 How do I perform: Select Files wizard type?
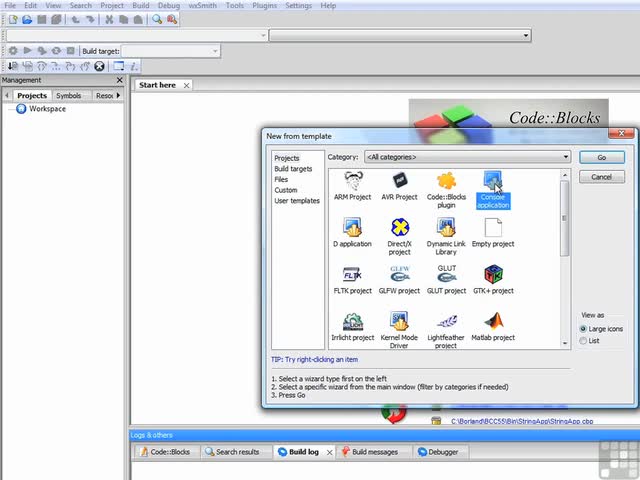pos(281,179)
